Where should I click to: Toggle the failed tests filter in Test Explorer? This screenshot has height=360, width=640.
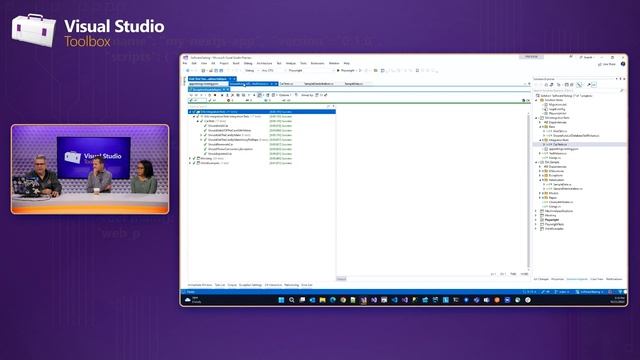pos(230,100)
